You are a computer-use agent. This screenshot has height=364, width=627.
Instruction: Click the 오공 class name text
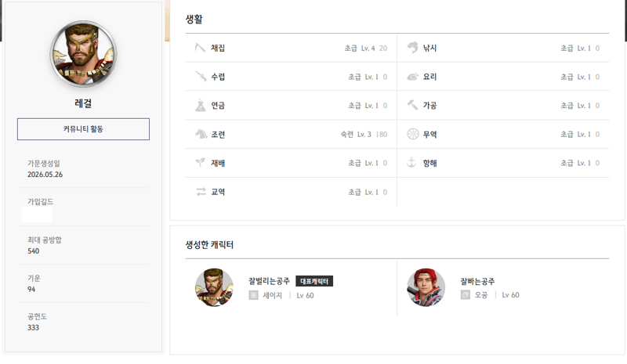tap(481, 295)
